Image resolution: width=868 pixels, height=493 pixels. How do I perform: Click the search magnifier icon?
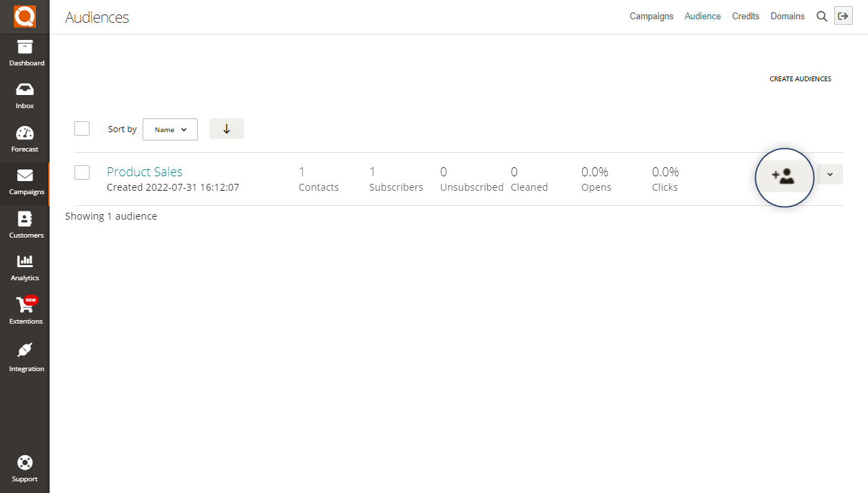coord(822,17)
